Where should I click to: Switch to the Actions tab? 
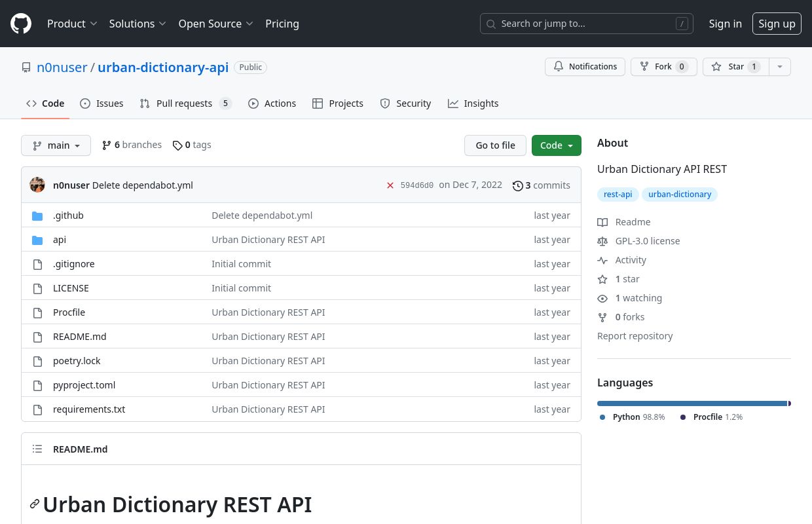[x=272, y=103]
